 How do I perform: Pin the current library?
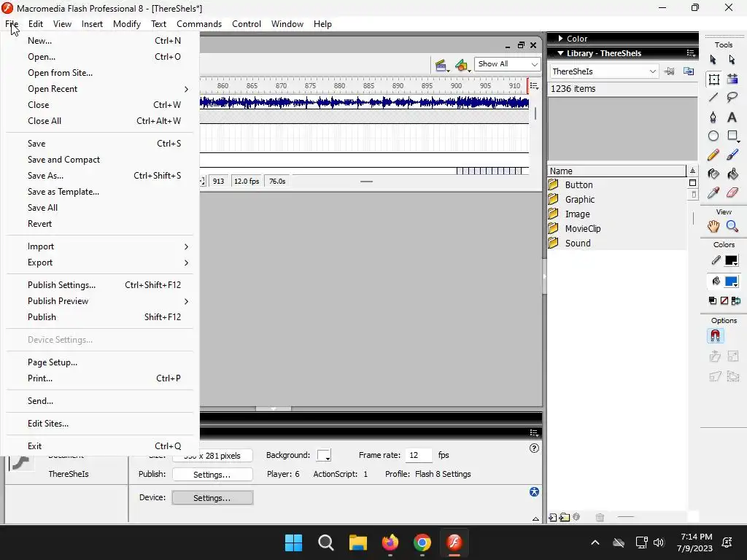coord(670,71)
